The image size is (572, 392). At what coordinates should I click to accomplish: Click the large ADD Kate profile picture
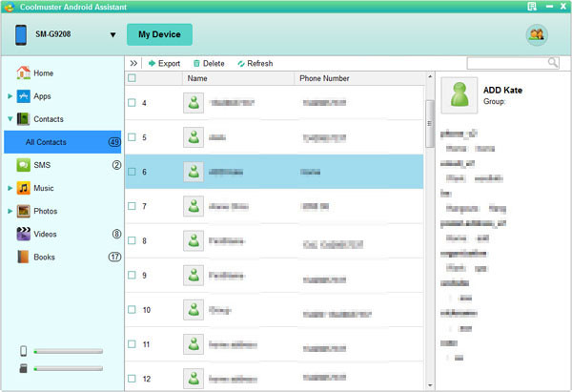pyautogui.click(x=460, y=95)
